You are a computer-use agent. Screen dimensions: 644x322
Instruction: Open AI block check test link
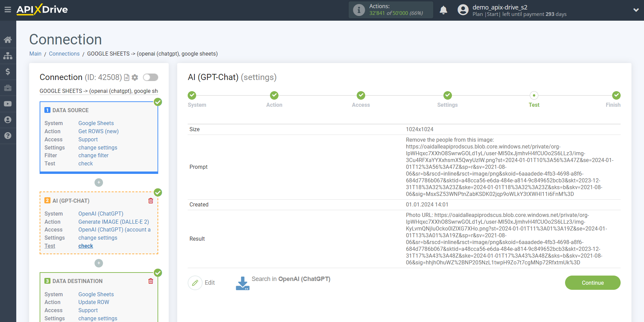(x=86, y=246)
